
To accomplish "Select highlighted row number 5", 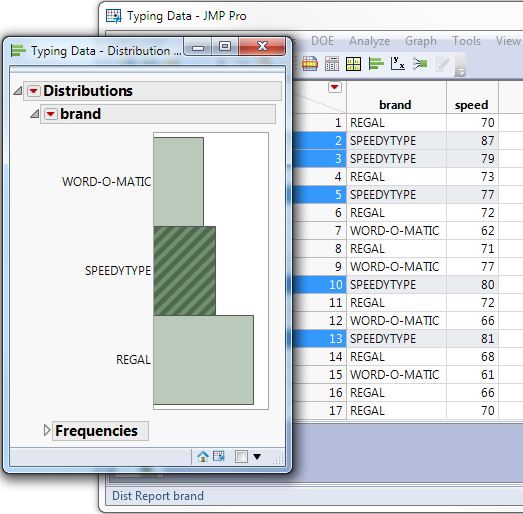I will (320, 195).
